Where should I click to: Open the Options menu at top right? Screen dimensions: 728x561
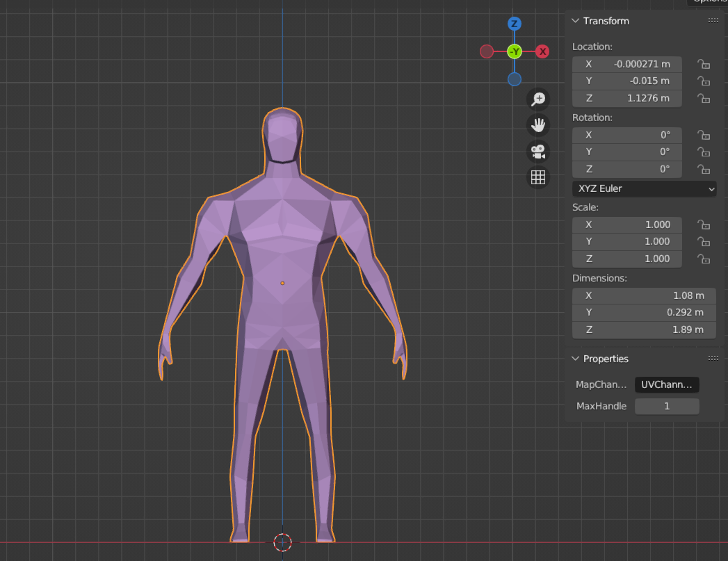tap(708, 3)
